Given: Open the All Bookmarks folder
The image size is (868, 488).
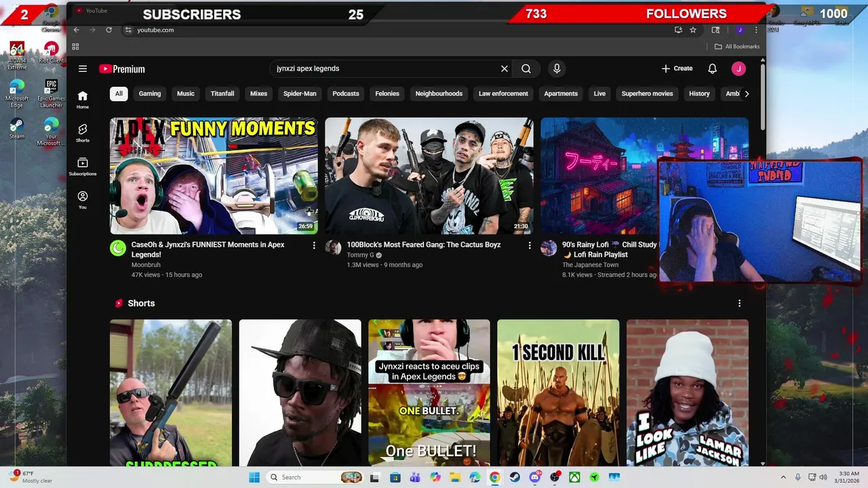Looking at the screenshot, I should point(737,47).
